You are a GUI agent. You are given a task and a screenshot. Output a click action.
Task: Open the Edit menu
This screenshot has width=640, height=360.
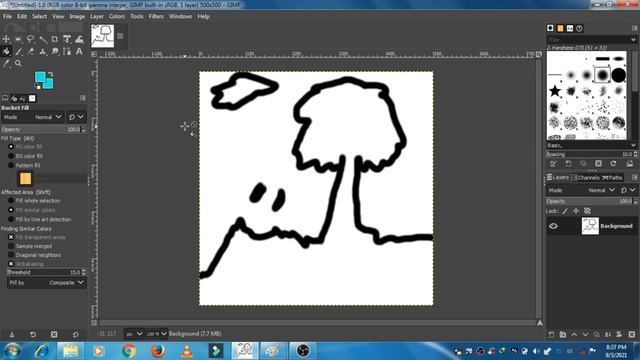[22, 16]
